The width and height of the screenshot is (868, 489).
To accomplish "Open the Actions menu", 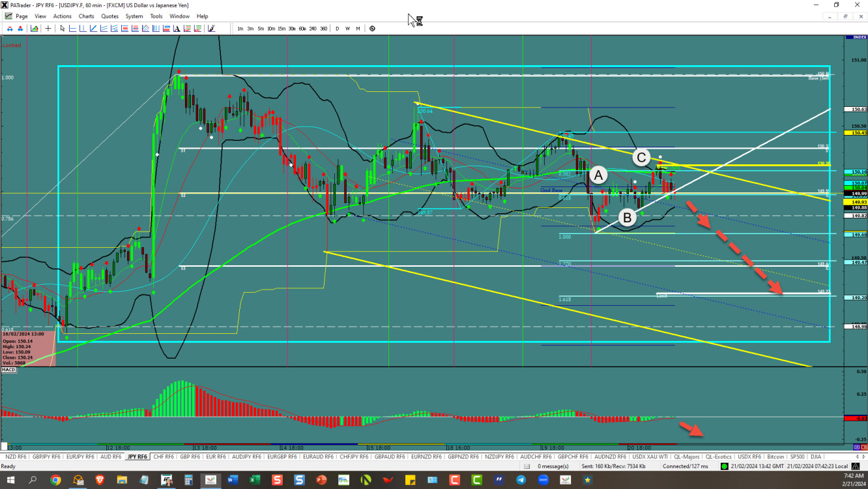I will [63, 16].
